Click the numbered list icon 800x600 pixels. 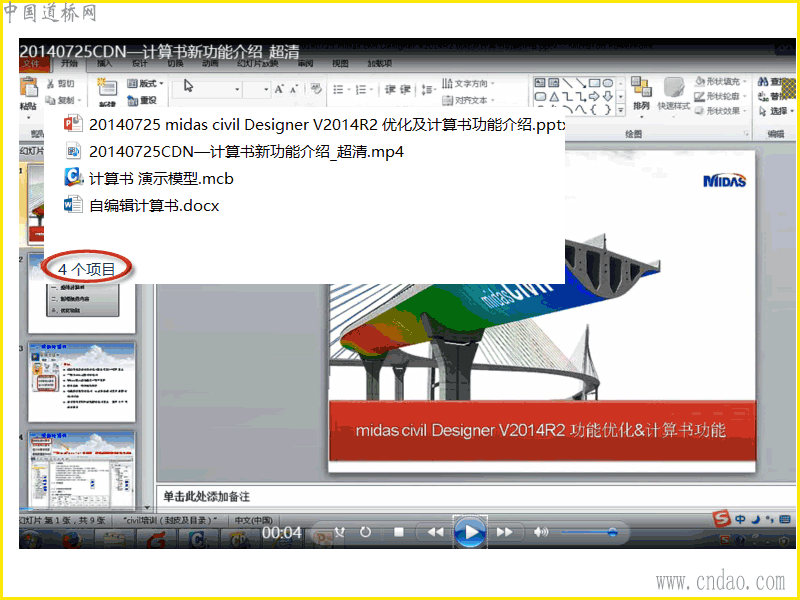click(x=361, y=90)
